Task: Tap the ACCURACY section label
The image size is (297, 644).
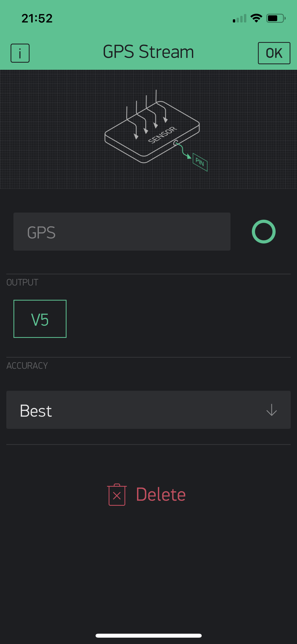Action: [27, 366]
